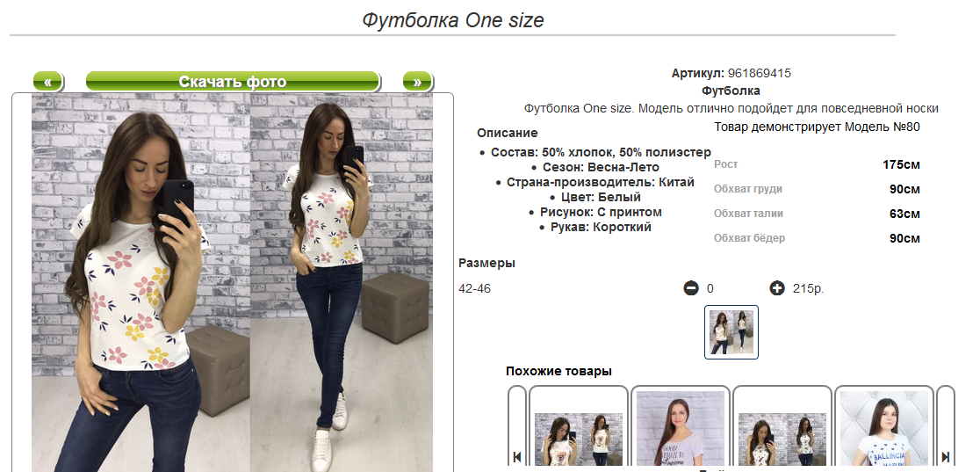This screenshot has height=472, width=980.
Task: Click the full-length model photo on right
Action: pos(342,282)
